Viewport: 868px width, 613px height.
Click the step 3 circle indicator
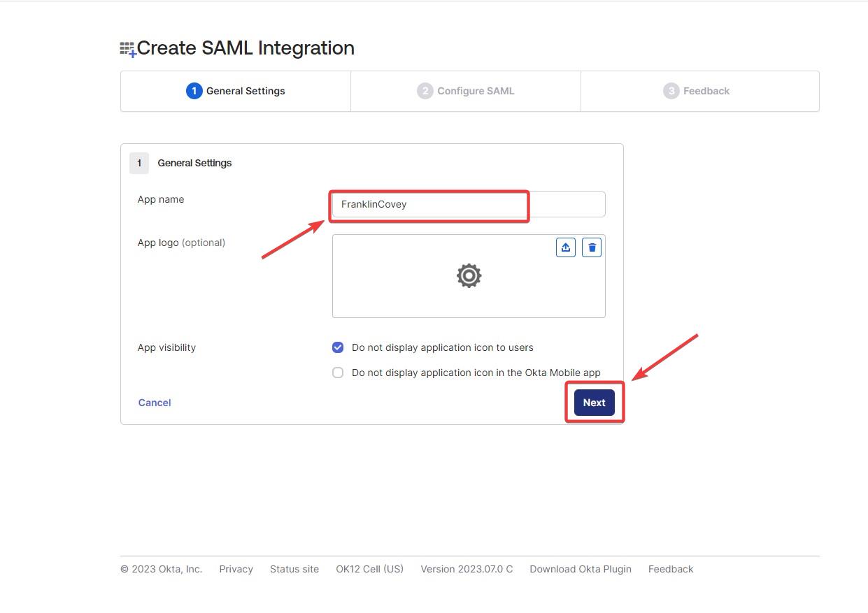[671, 91]
